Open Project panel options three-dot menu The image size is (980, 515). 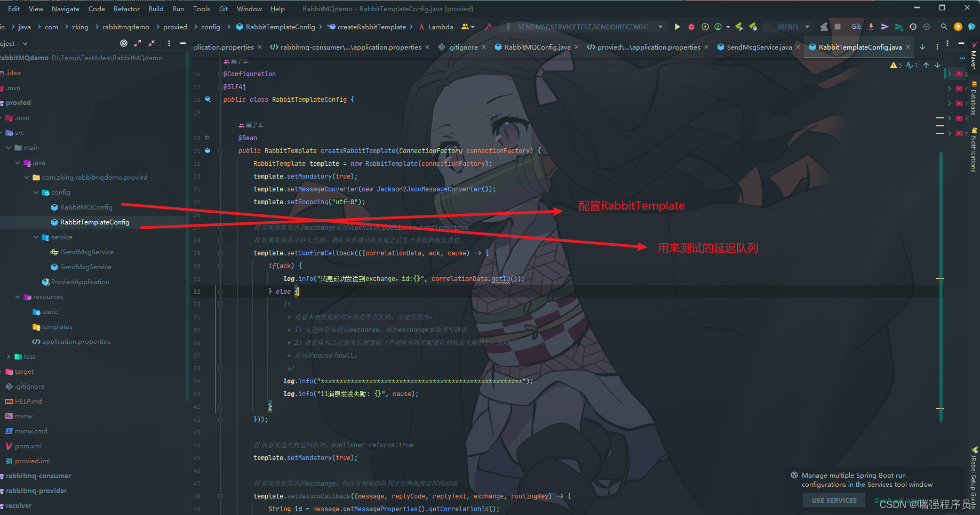tap(169, 43)
